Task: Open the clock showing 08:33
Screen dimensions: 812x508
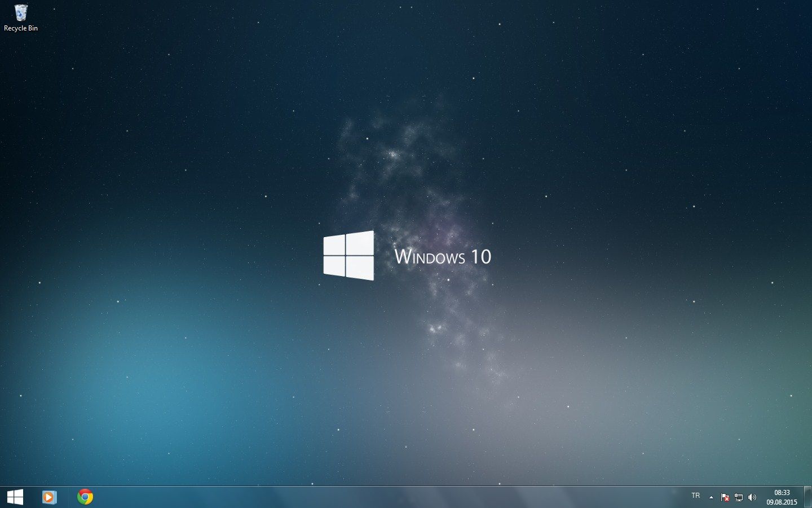Action: (x=782, y=497)
